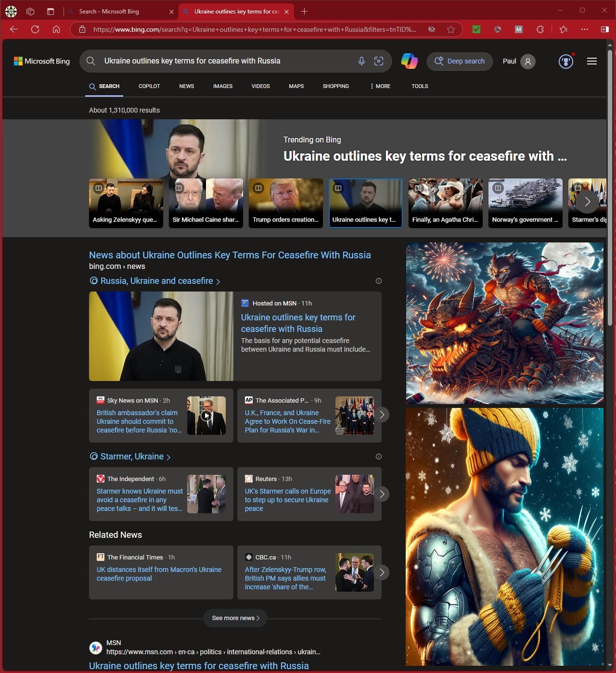
Task: Close the Search - Microsoft Bing tab
Action: click(x=171, y=12)
